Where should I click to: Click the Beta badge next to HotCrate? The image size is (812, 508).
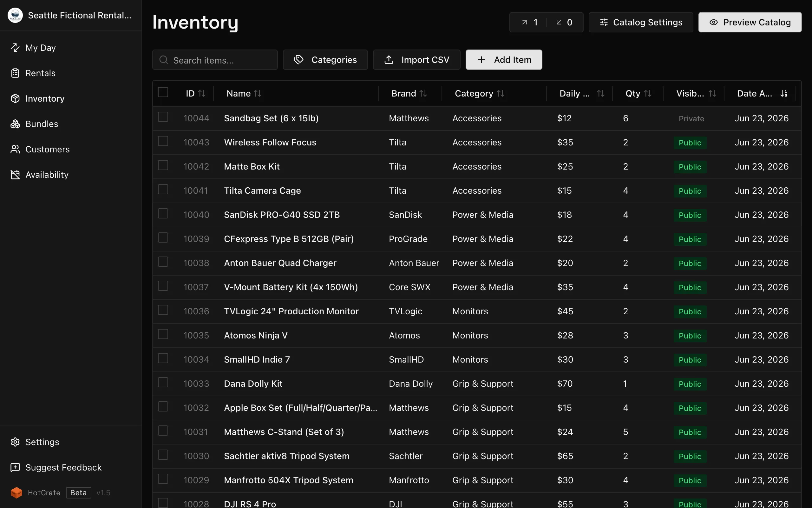79,492
